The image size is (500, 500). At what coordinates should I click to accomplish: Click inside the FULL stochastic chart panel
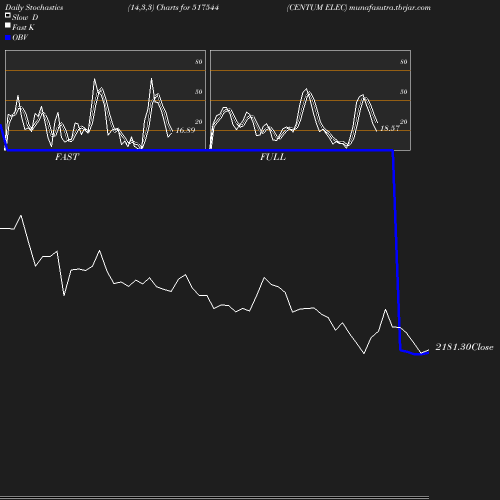[x=310, y=100]
